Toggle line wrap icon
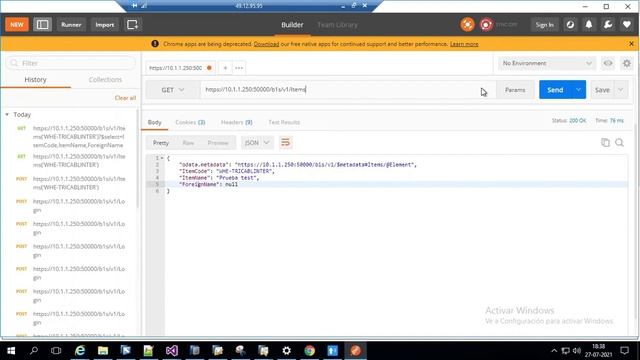The width and height of the screenshot is (640, 360). (x=285, y=143)
